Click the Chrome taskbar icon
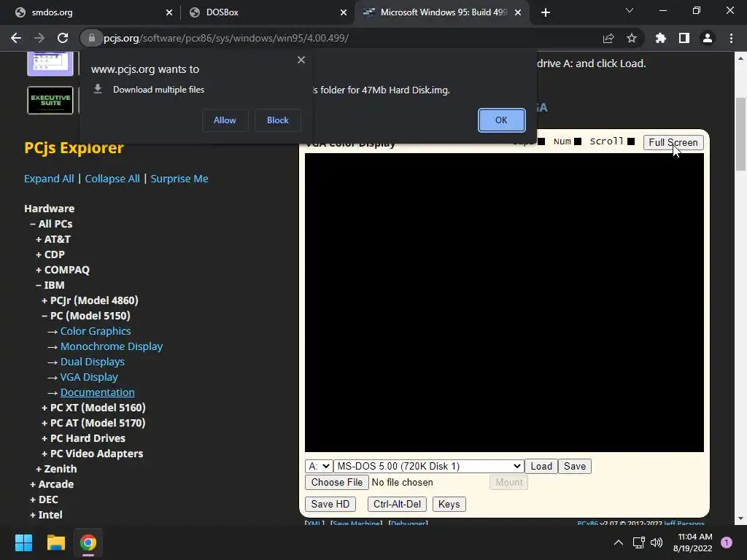 [x=88, y=542]
